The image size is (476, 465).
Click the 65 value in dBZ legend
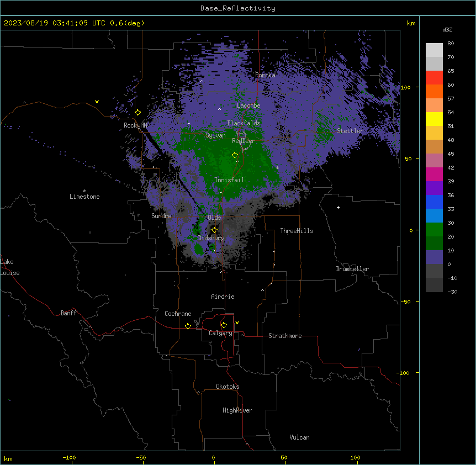click(451, 71)
